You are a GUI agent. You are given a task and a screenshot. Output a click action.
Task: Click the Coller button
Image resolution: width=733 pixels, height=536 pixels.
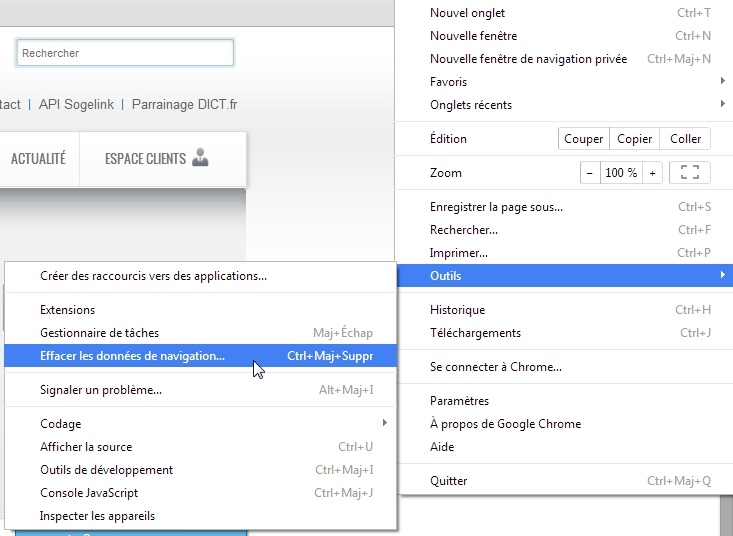(685, 139)
